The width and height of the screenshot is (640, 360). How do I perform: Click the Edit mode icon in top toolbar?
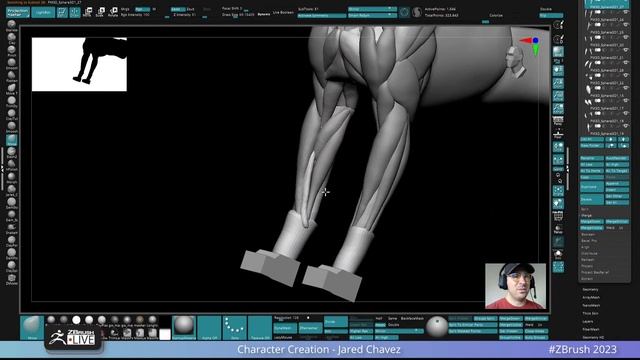(62, 12)
